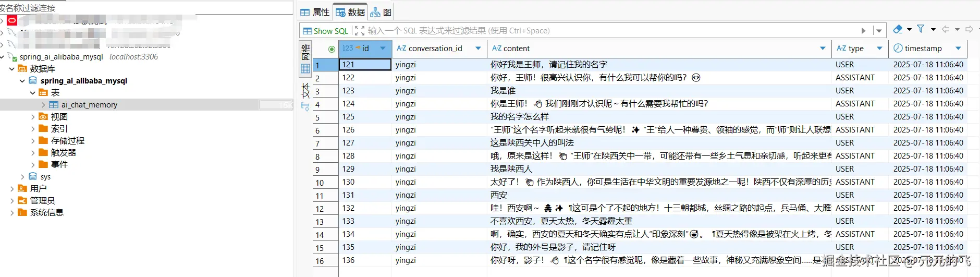Switch to the 属性 properties tab

(x=315, y=12)
